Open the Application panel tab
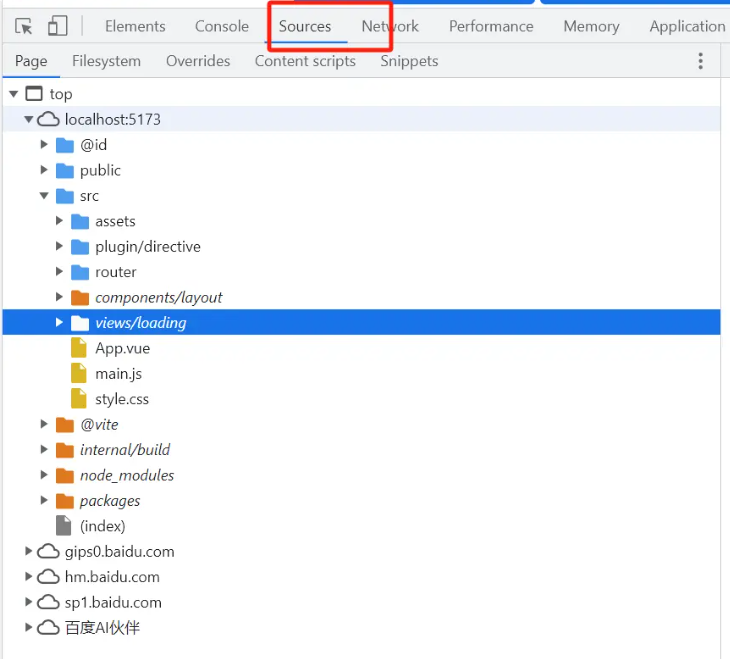Viewport: 730px width, 659px height. pos(687,27)
